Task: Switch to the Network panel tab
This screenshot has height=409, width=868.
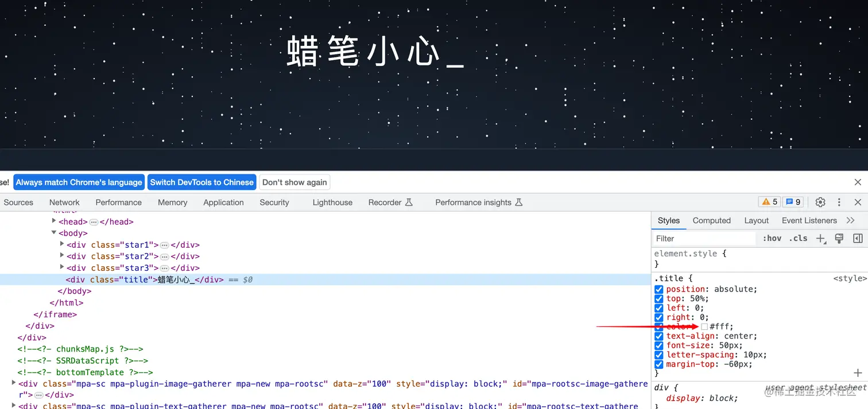Action: click(x=64, y=202)
